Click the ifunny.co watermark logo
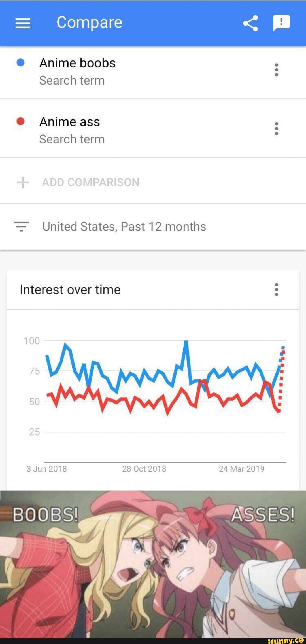This screenshot has width=306, height=644. click(286, 640)
